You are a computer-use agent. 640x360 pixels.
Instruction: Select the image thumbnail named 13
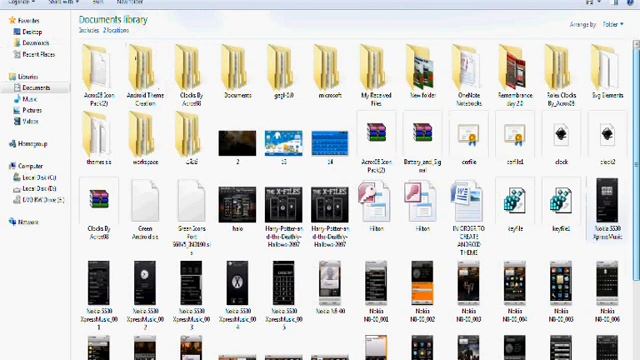point(284,147)
